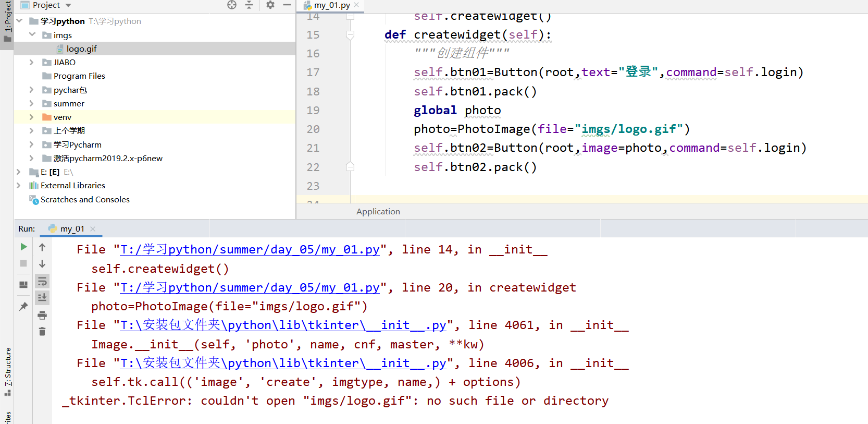This screenshot has height=424, width=868.
Task: Fold the createwidget method at line 15
Action: click(350, 35)
